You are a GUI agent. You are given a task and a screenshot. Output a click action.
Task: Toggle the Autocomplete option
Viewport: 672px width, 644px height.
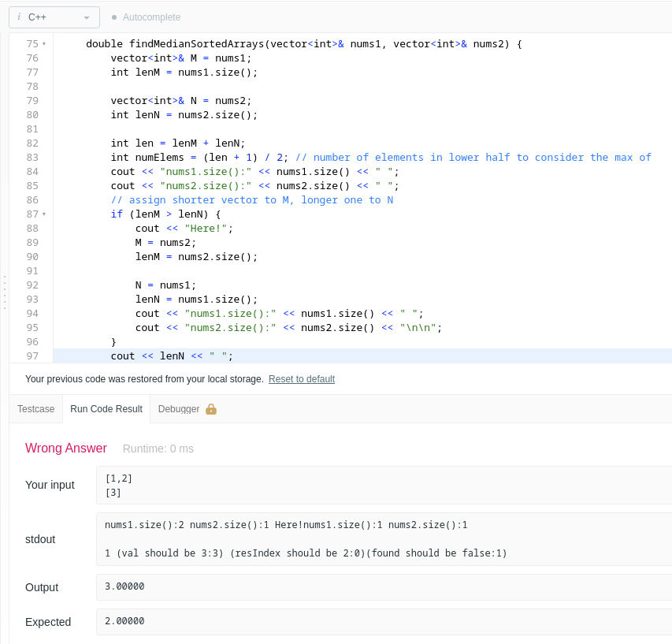146,17
